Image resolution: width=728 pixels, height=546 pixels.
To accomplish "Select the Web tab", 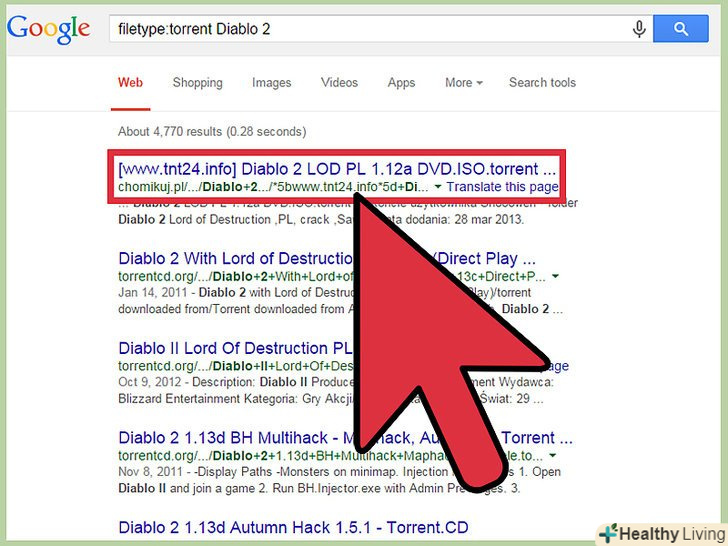I will pos(130,83).
